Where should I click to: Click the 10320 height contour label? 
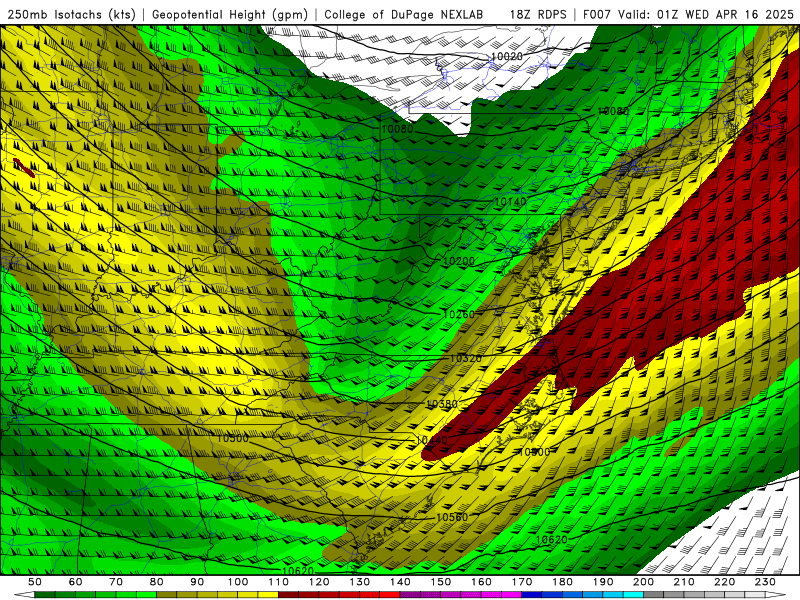465,359
